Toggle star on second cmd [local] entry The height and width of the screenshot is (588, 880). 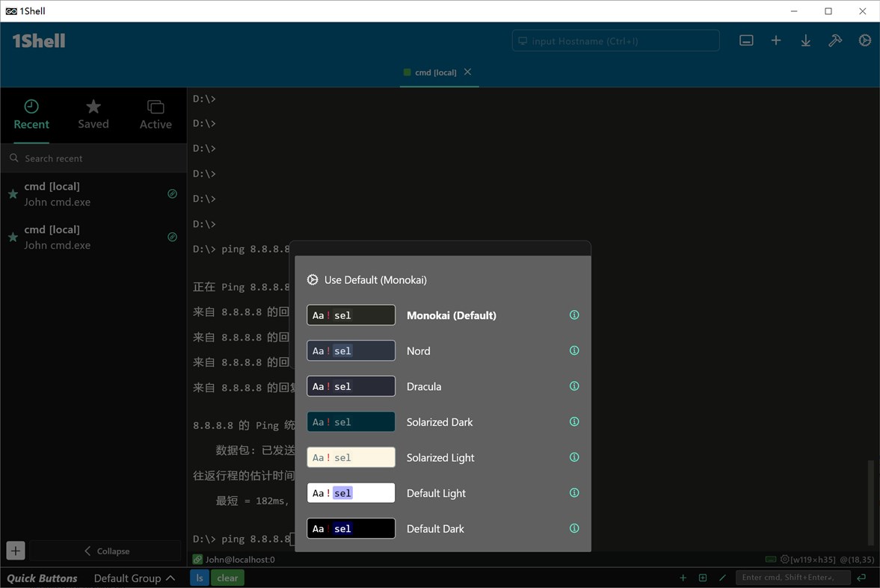point(13,238)
